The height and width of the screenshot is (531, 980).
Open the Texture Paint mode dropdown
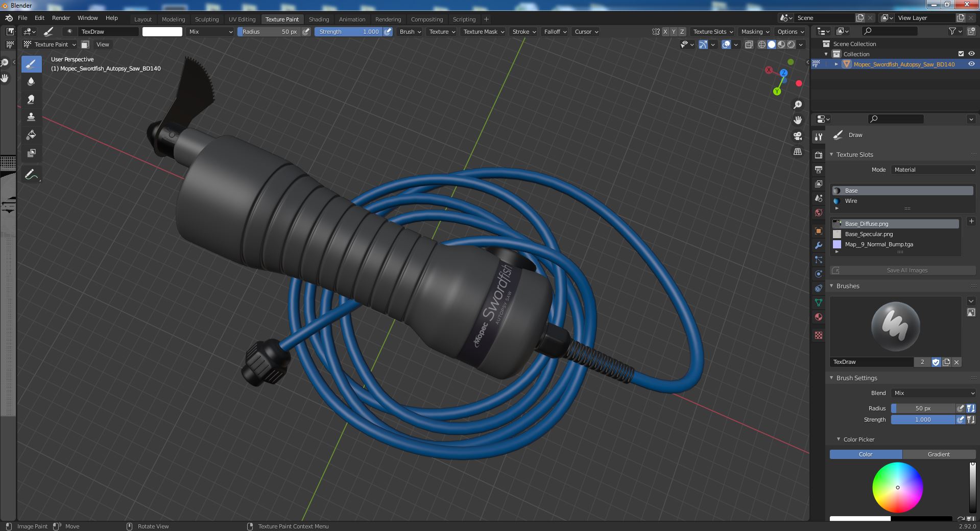coord(50,44)
